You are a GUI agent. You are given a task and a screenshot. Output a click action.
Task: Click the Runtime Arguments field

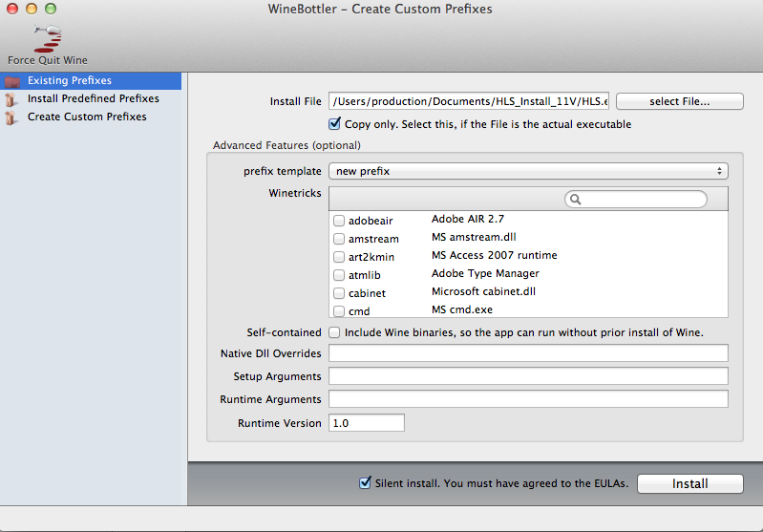(528, 398)
